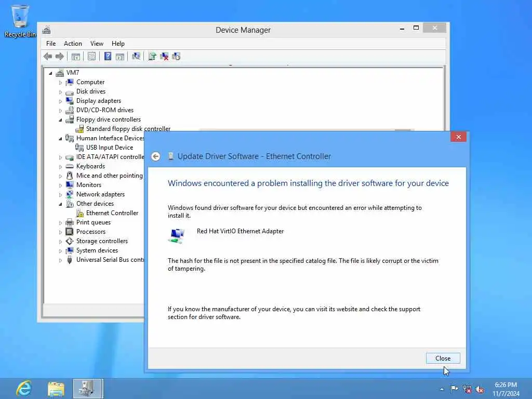This screenshot has width=532, height=399.
Task: Minimize the Device Manager window
Action: tap(402, 28)
